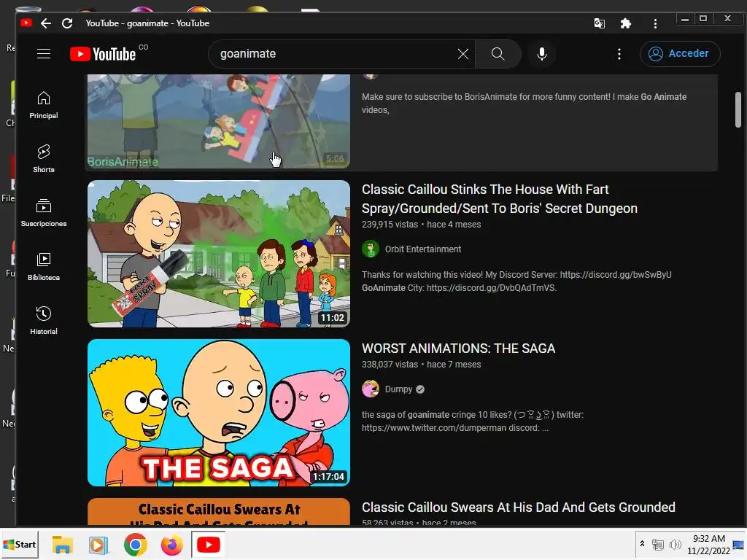Click the Dumpy channel avatar

pos(370,389)
